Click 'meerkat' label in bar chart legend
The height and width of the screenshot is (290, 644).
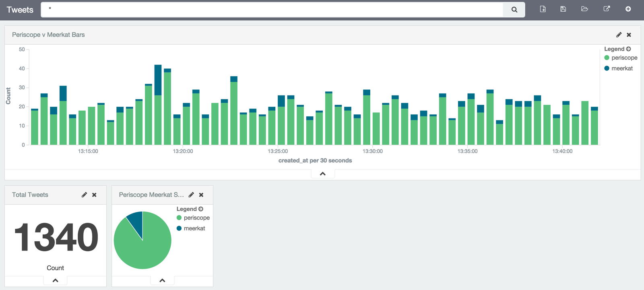pyautogui.click(x=622, y=68)
